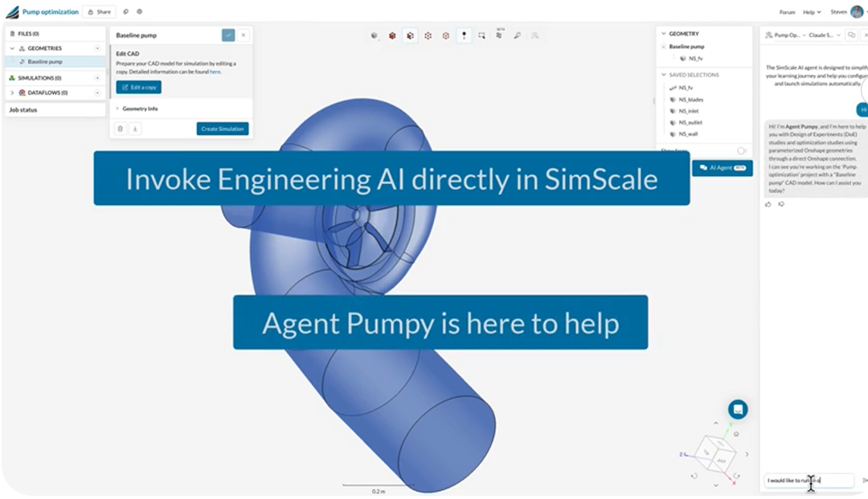Open the project settings gear icon

tap(140, 11)
